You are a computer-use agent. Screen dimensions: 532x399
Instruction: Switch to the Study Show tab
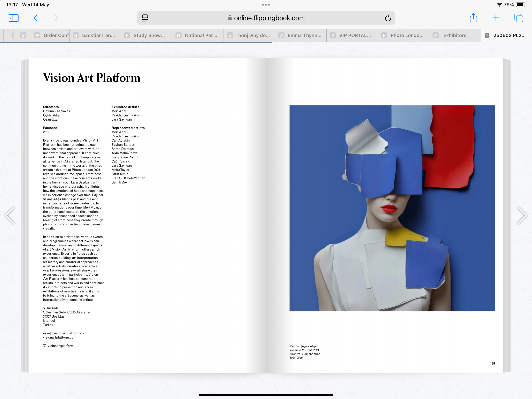click(x=146, y=35)
